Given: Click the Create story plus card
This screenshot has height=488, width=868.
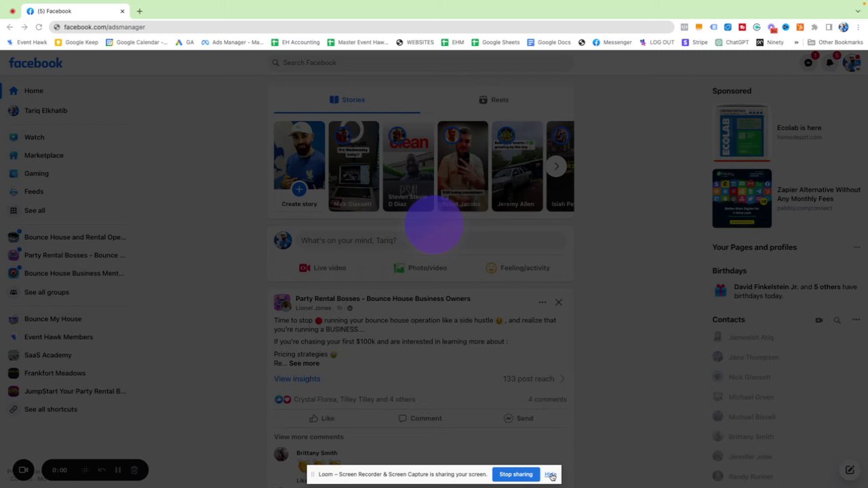Looking at the screenshot, I should coord(299,166).
